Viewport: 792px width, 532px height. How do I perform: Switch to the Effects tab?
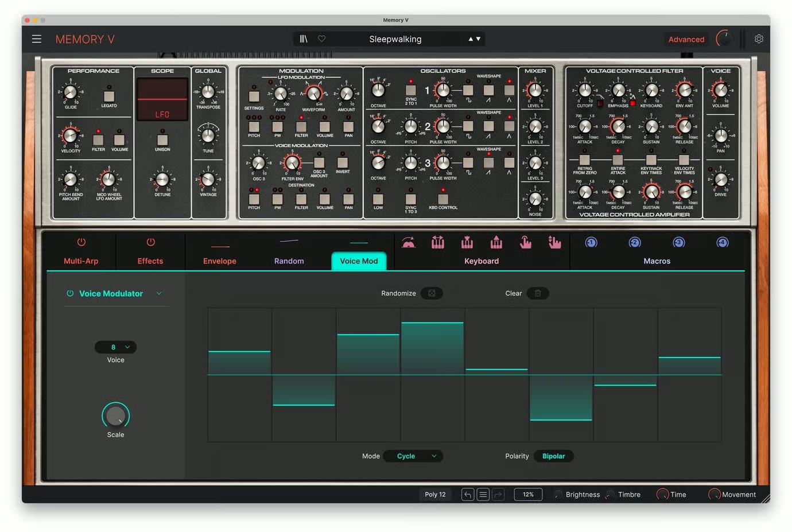[x=150, y=261]
